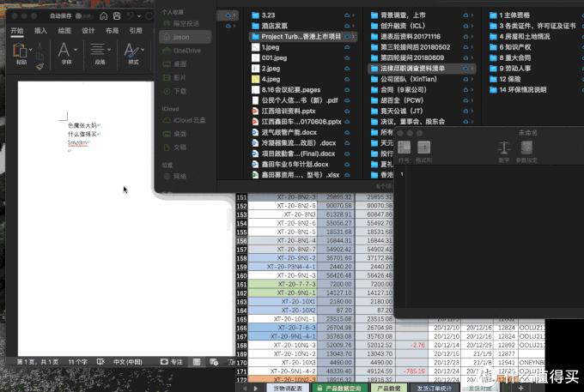Screen dimensions: 584x392
Task: Click the 11个字 word count in Word's status bar
Action: (x=78, y=362)
